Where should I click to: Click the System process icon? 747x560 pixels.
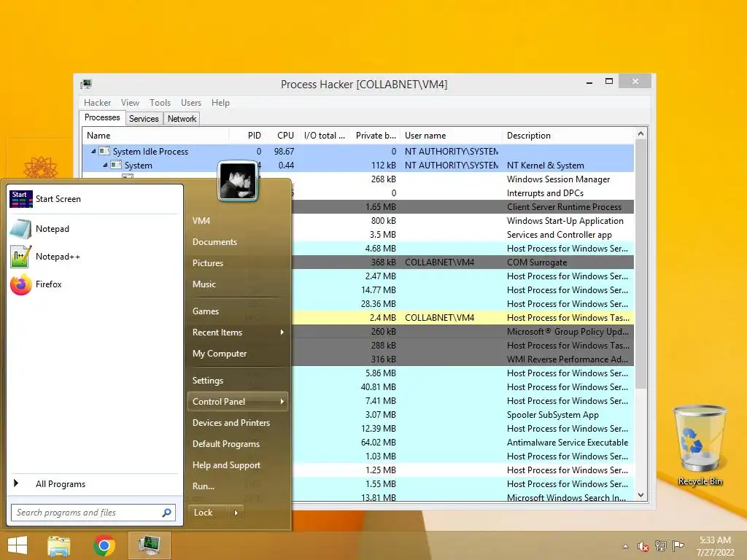[116, 166]
